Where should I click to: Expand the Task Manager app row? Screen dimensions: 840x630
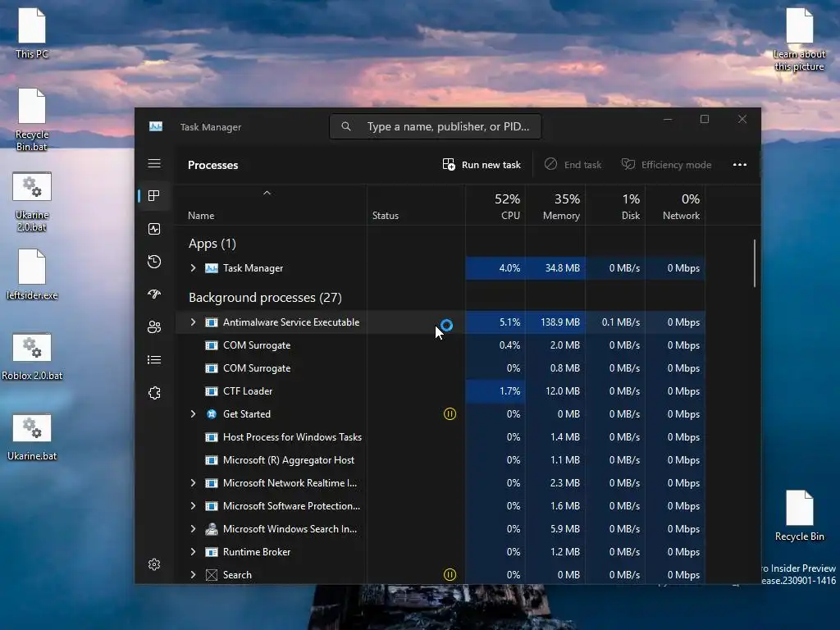coord(193,268)
